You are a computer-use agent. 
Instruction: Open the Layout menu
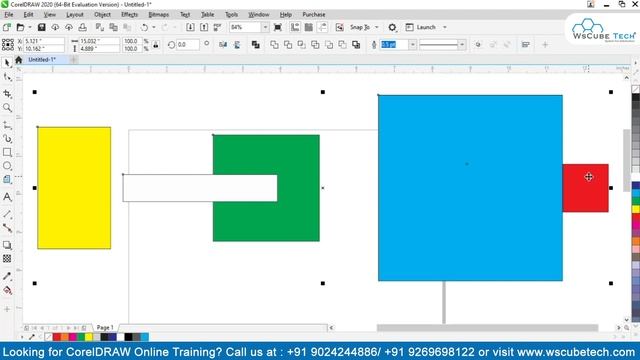coord(75,14)
